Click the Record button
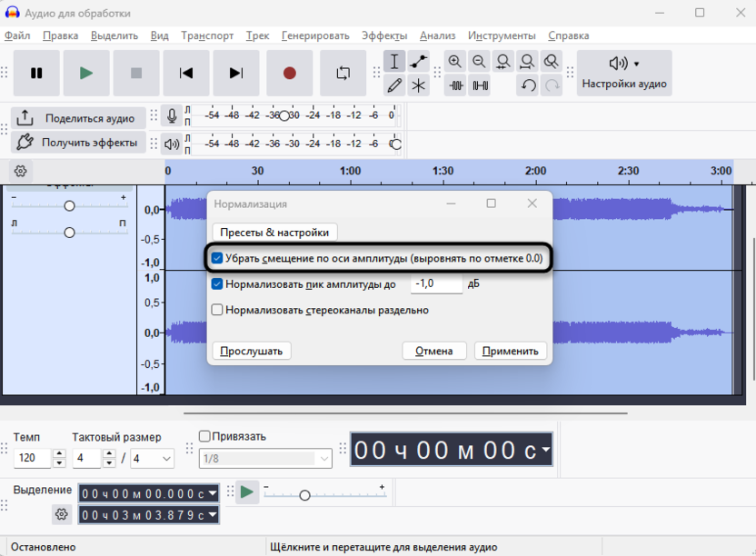The image size is (756, 556). point(290,74)
